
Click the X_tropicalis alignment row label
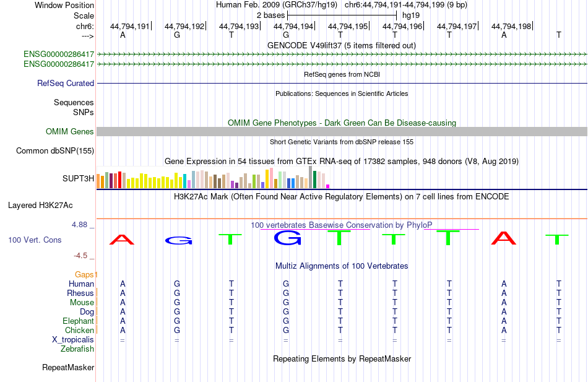coord(73,340)
